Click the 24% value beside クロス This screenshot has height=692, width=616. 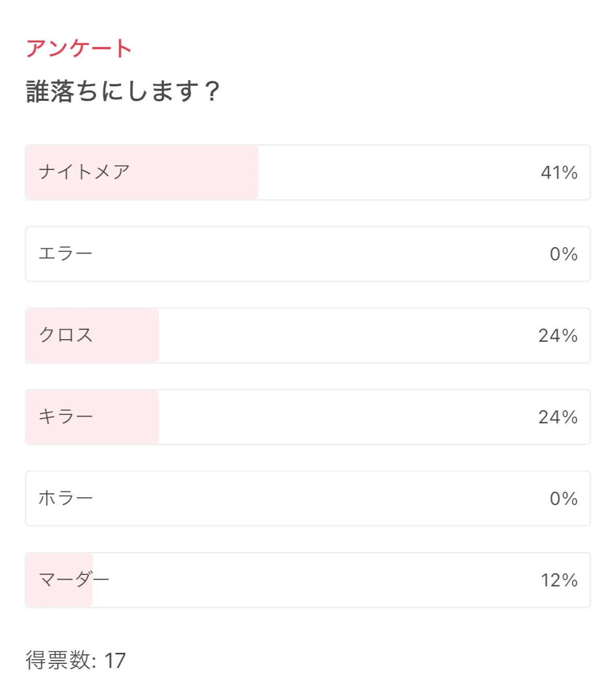(x=557, y=336)
